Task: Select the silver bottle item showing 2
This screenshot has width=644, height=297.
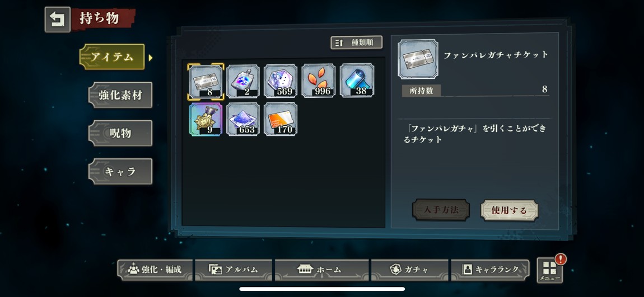Action: [x=243, y=81]
